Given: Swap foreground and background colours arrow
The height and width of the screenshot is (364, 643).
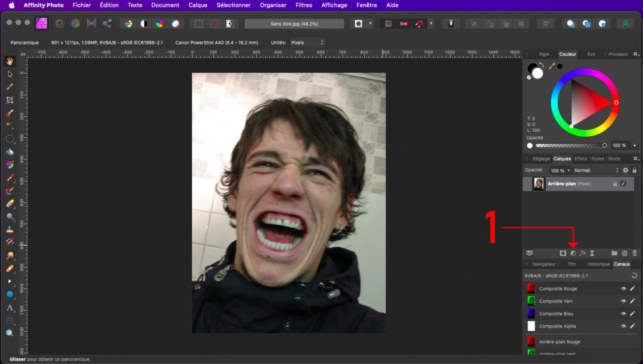Looking at the screenshot, I should tap(541, 65).
